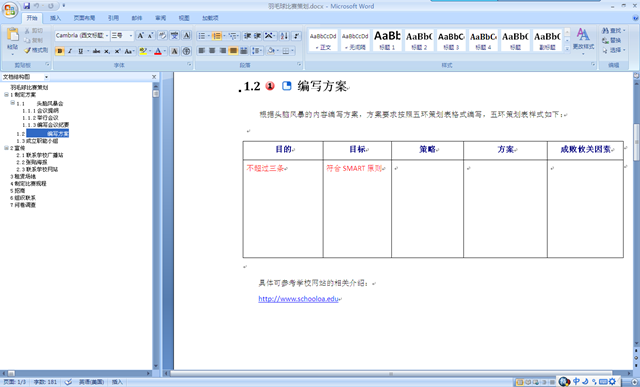Apply the 标题 1 style

tap(387, 40)
